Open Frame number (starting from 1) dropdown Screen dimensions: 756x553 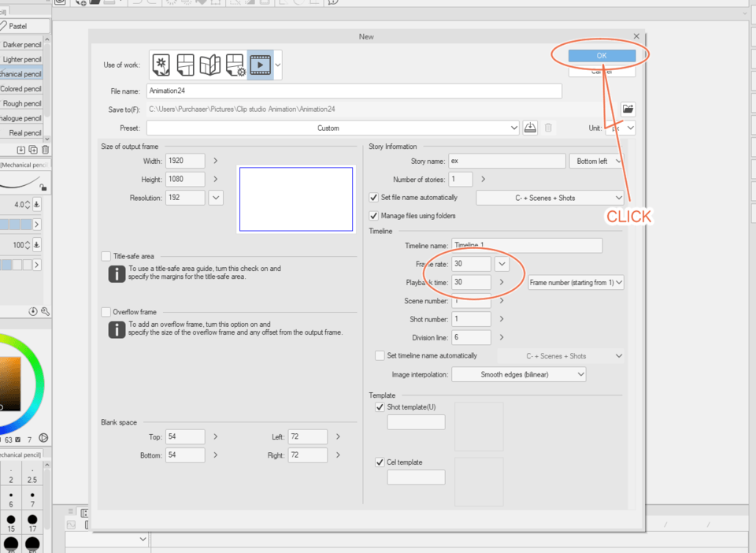tap(576, 283)
